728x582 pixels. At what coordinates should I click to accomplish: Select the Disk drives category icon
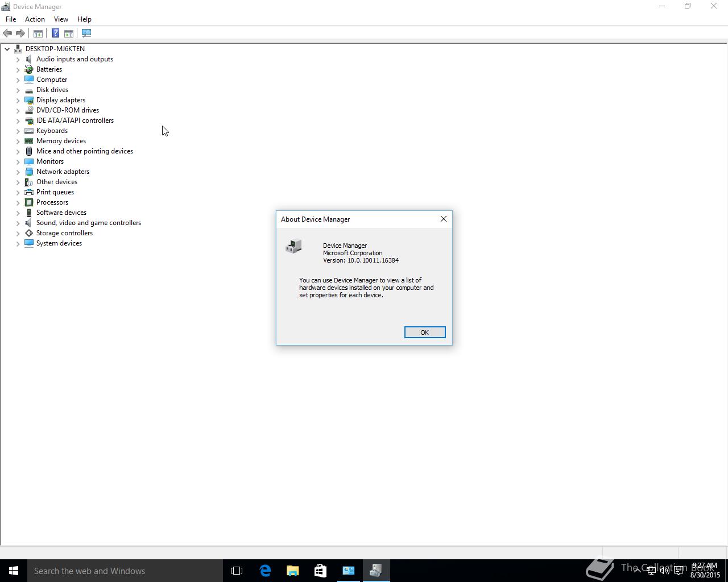coord(29,90)
